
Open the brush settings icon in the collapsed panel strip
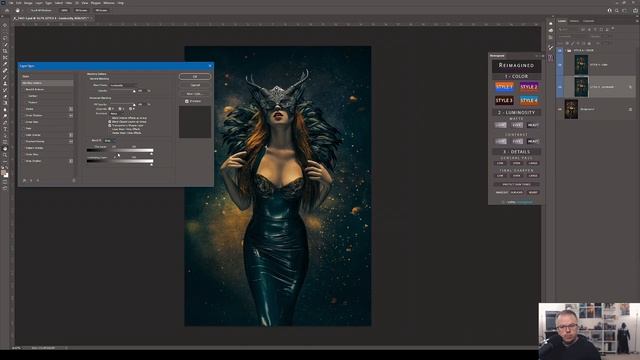(x=550, y=48)
